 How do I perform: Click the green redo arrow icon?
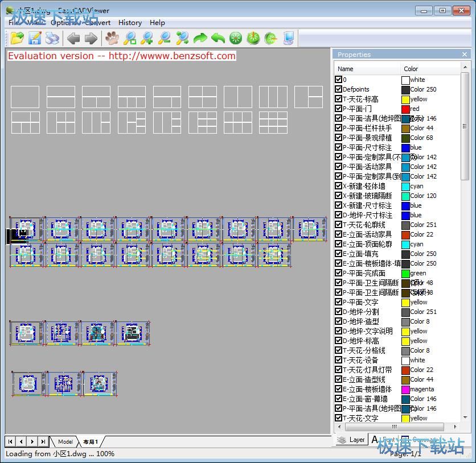click(x=200, y=38)
